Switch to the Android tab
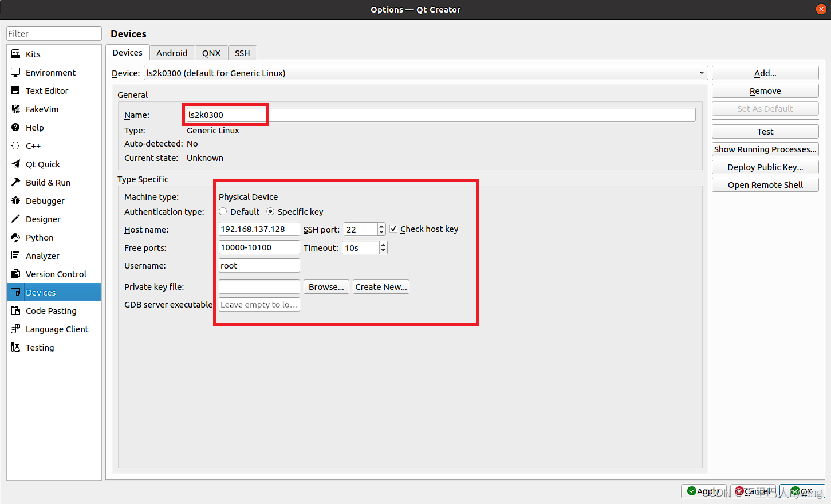 [x=172, y=53]
